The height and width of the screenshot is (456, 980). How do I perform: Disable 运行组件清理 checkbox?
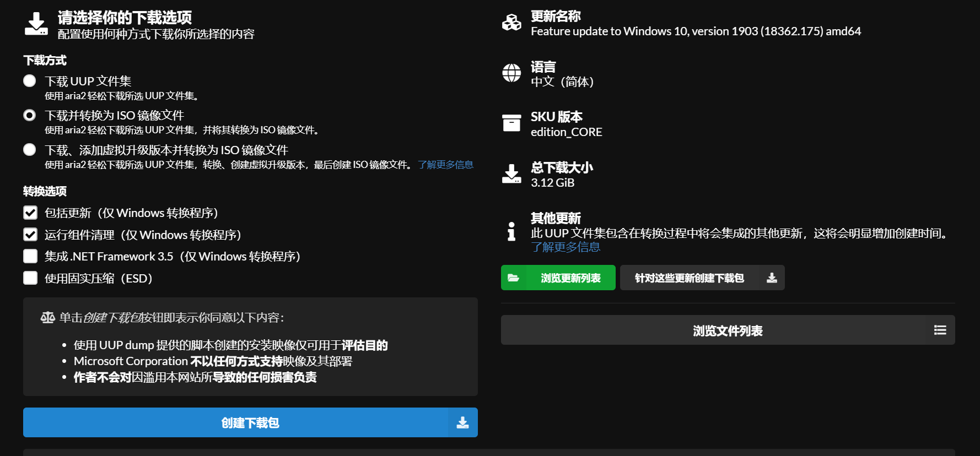point(30,235)
